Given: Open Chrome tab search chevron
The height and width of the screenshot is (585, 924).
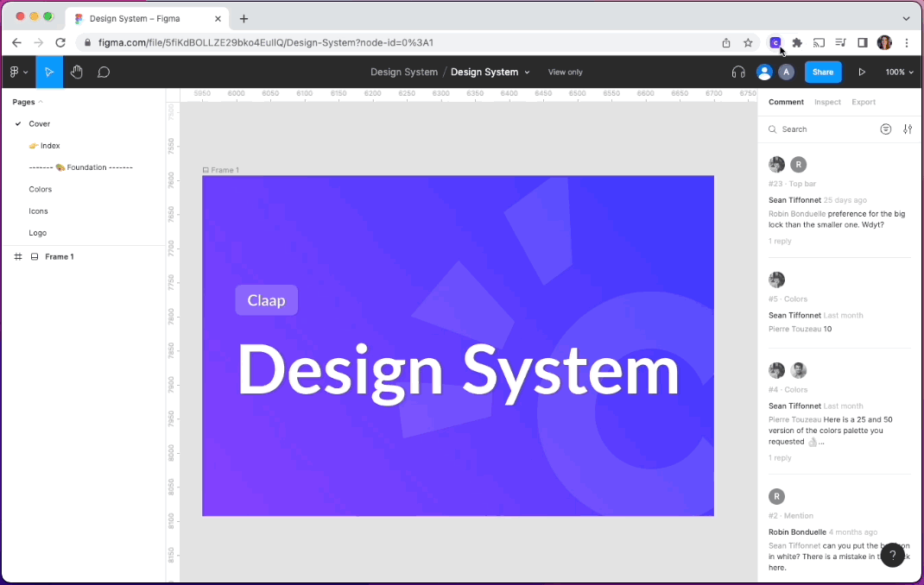Looking at the screenshot, I should [906, 19].
